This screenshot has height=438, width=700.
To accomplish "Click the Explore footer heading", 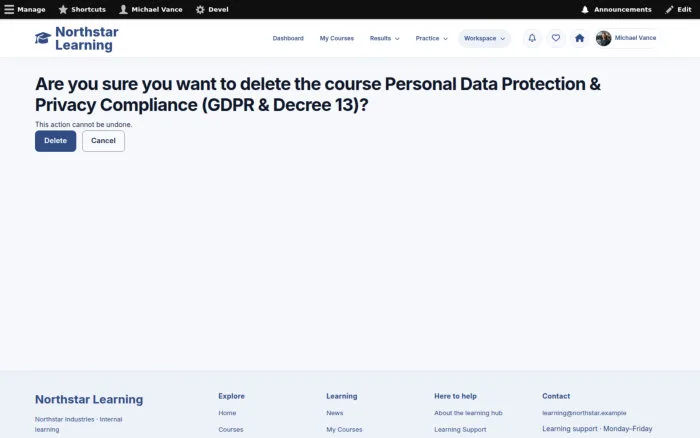I will tap(231, 396).
